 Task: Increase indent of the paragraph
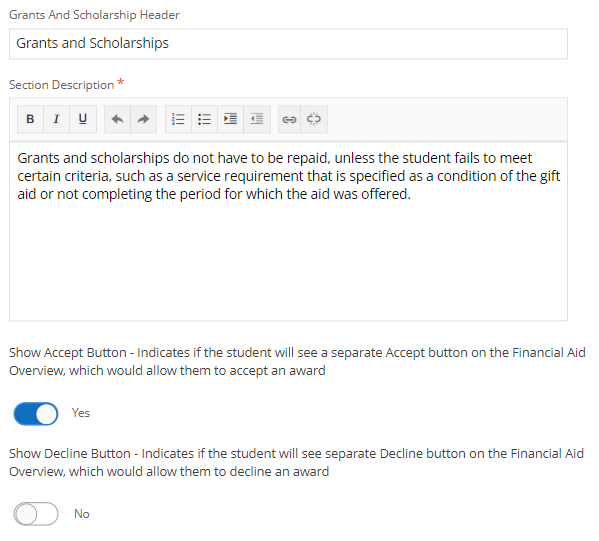click(x=230, y=119)
